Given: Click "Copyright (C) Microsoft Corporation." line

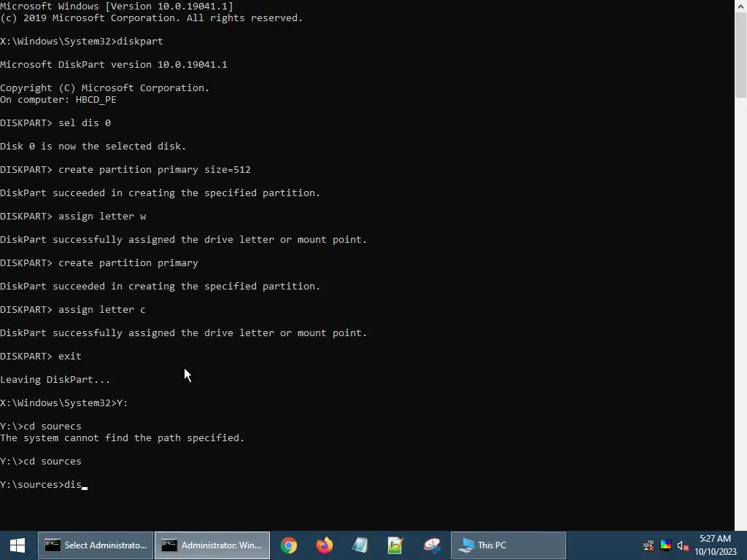Looking at the screenshot, I should [x=105, y=87].
